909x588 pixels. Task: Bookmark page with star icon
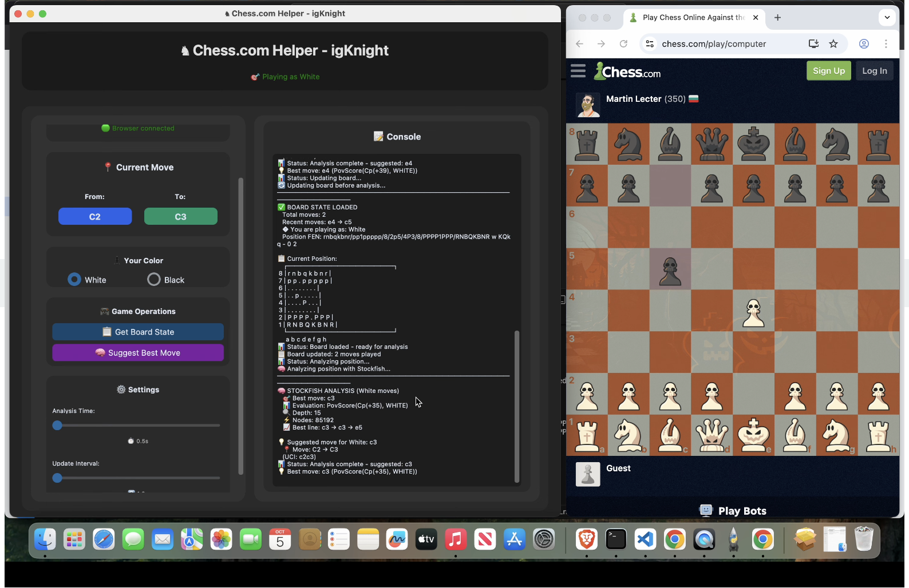pos(833,44)
